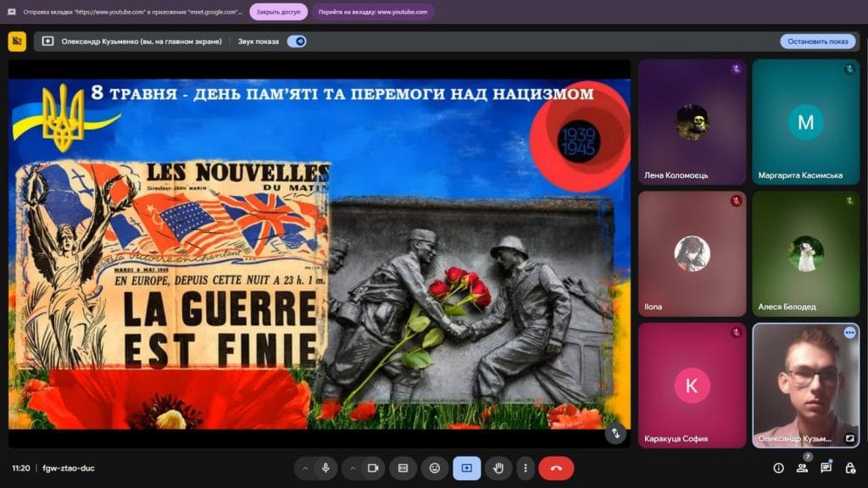Raise your hand
The image size is (868, 488).
tap(498, 468)
